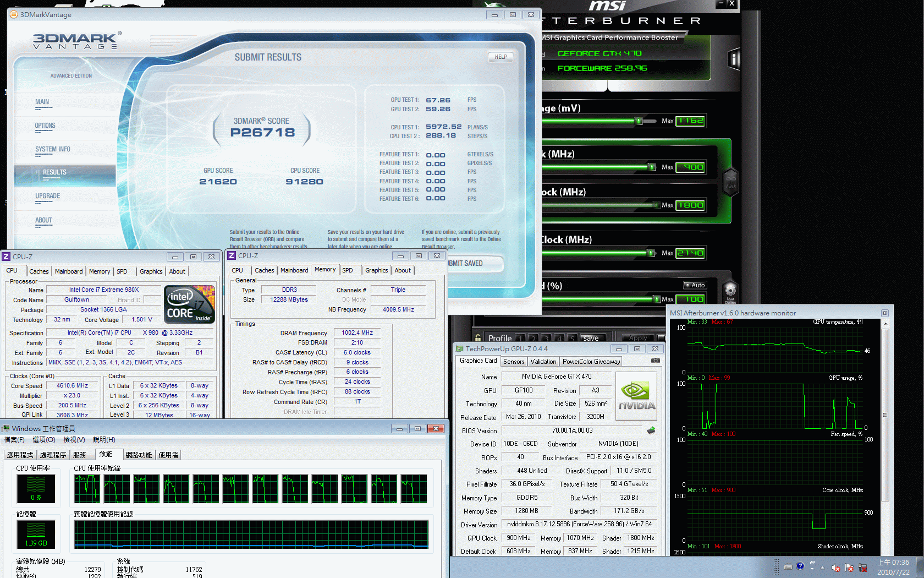Open MAIN in 3DMark sidebar

[42, 102]
